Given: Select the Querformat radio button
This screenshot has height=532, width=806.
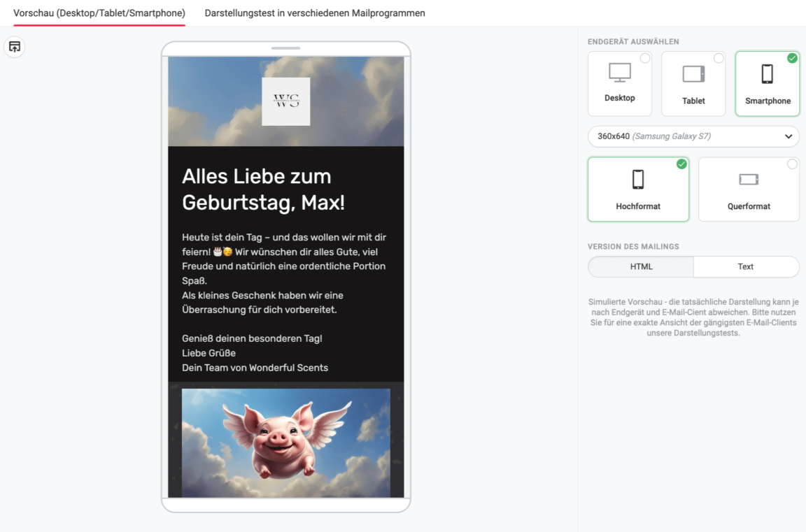Looking at the screenshot, I should (792, 164).
